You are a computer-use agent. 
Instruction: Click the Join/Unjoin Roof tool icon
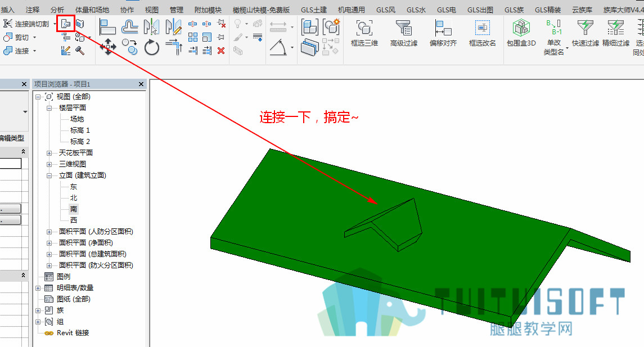click(x=65, y=24)
